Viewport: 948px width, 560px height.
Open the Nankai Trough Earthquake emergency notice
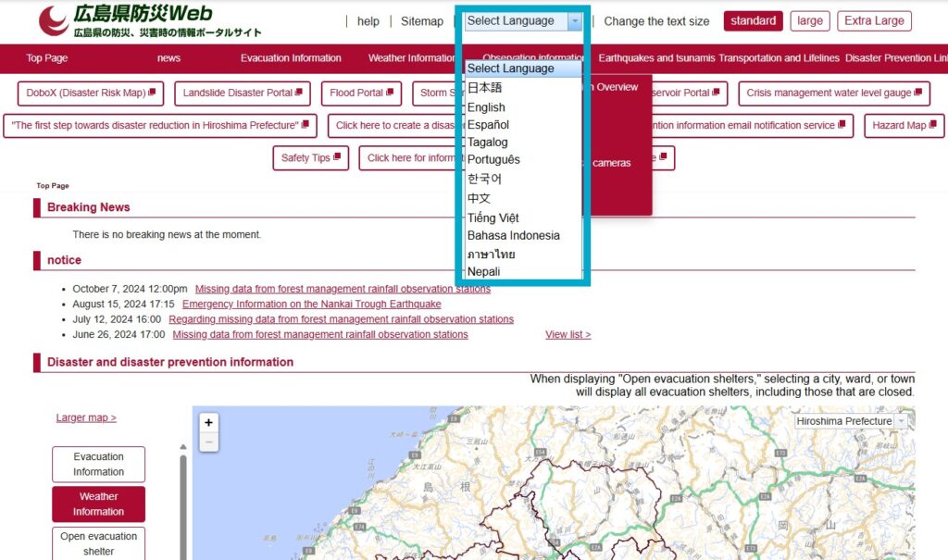point(311,304)
